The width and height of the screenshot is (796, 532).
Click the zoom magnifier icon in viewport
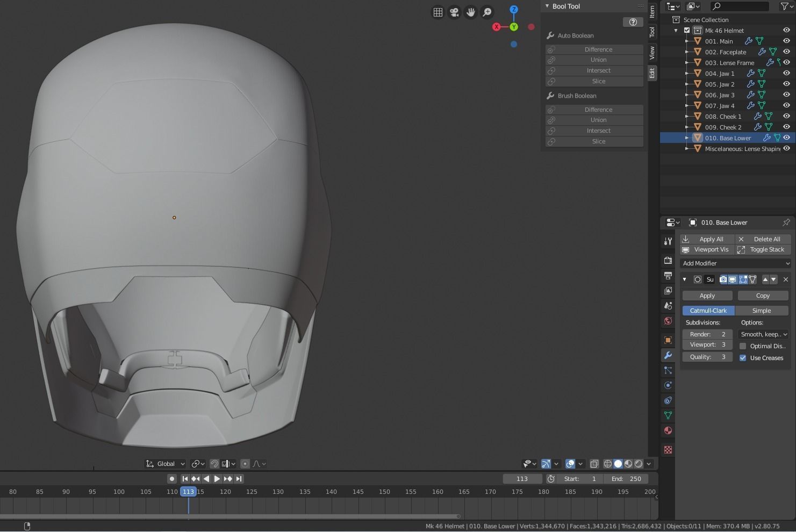[x=487, y=12]
